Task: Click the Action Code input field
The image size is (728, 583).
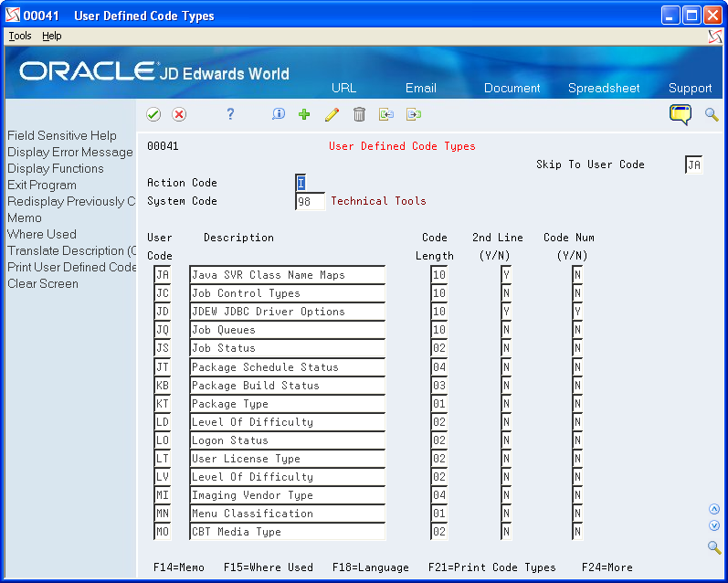Action: [x=301, y=183]
